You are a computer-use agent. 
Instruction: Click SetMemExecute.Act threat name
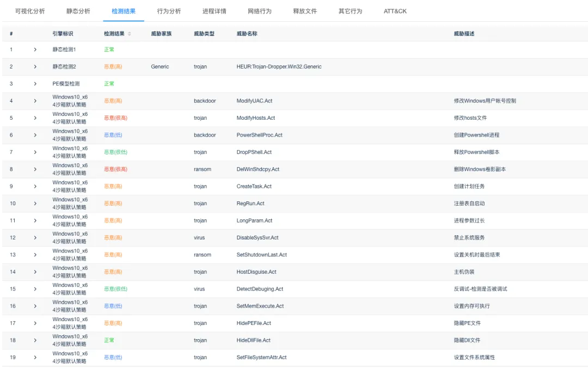point(260,306)
